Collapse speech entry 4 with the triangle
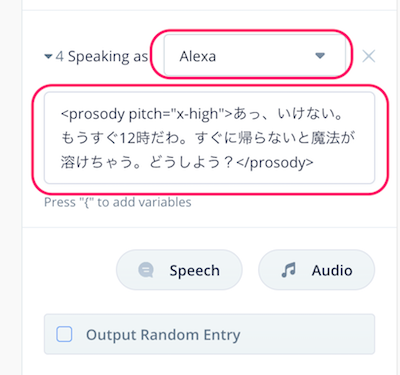Screen dimensions: 400x375 pyautogui.click(x=48, y=56)
